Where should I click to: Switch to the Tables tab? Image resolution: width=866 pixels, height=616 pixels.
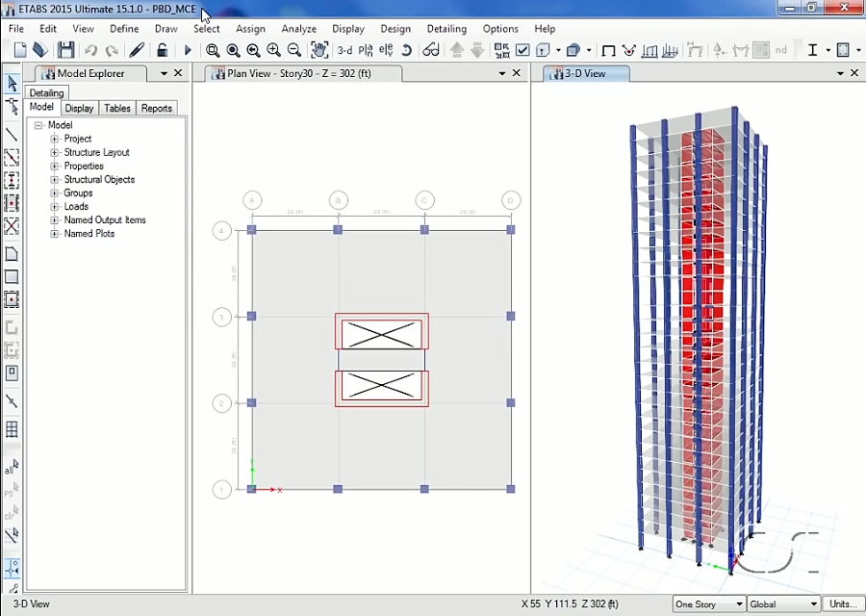116,108
